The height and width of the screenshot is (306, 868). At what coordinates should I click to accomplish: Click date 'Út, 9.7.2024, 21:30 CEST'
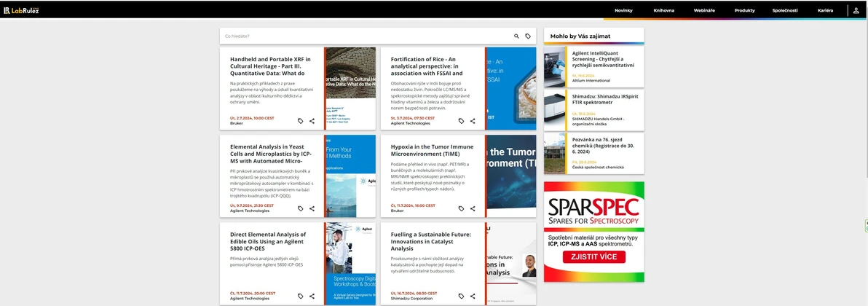click(251, 205)
